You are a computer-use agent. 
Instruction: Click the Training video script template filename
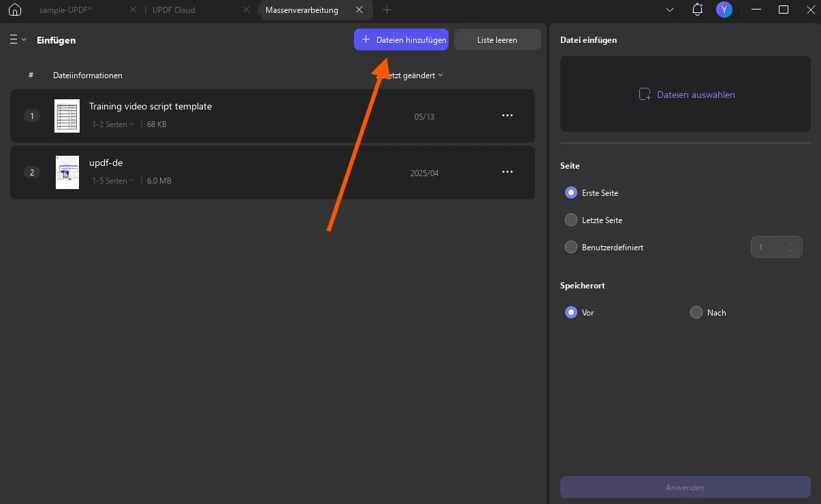(x=150, y=106)
